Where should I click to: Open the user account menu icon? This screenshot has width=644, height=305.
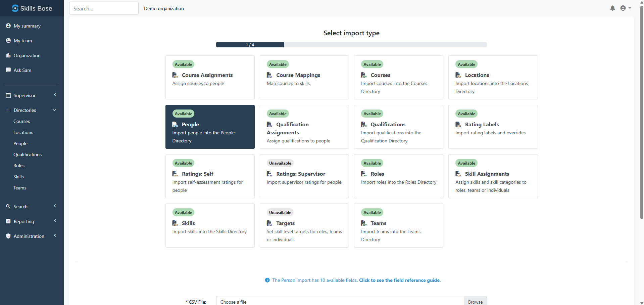[623, 8]
